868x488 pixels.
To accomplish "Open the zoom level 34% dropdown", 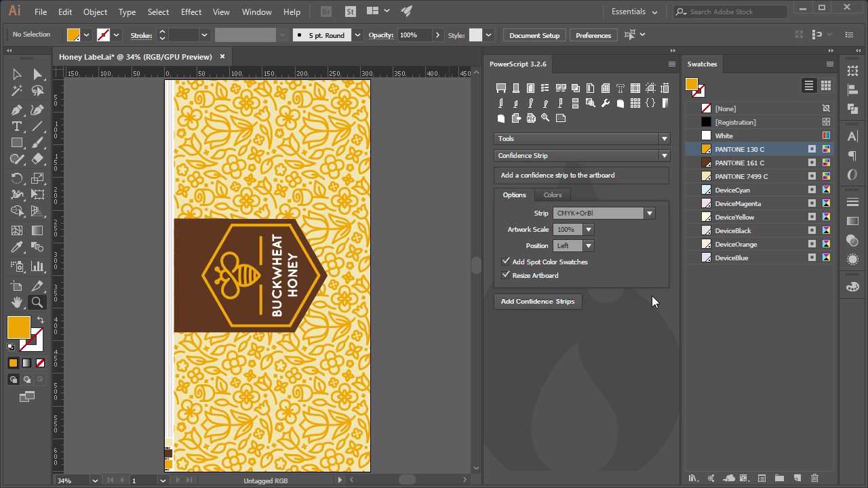I will [x=95, y=481].
